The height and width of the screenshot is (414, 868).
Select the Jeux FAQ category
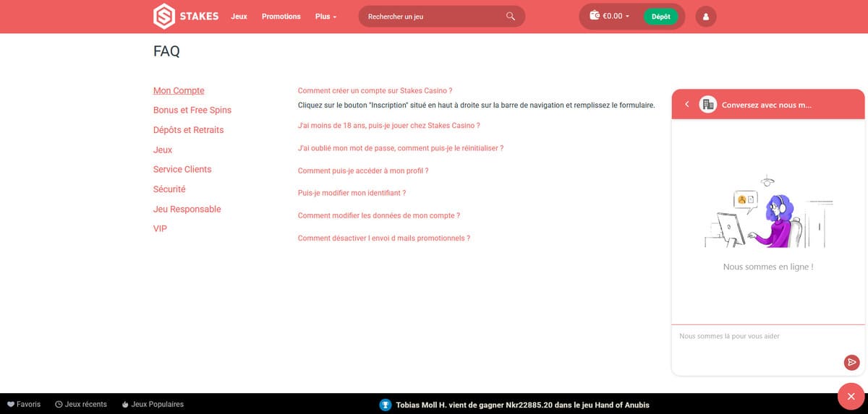[163, 150]
